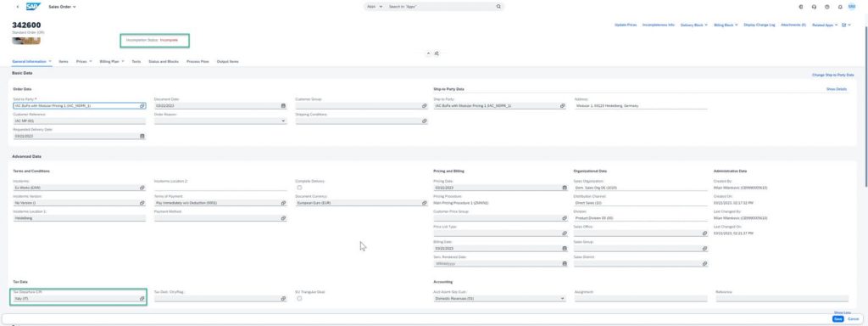Click the Assignment input field
This screenshot has width=868, height=326.
[641, 298]
